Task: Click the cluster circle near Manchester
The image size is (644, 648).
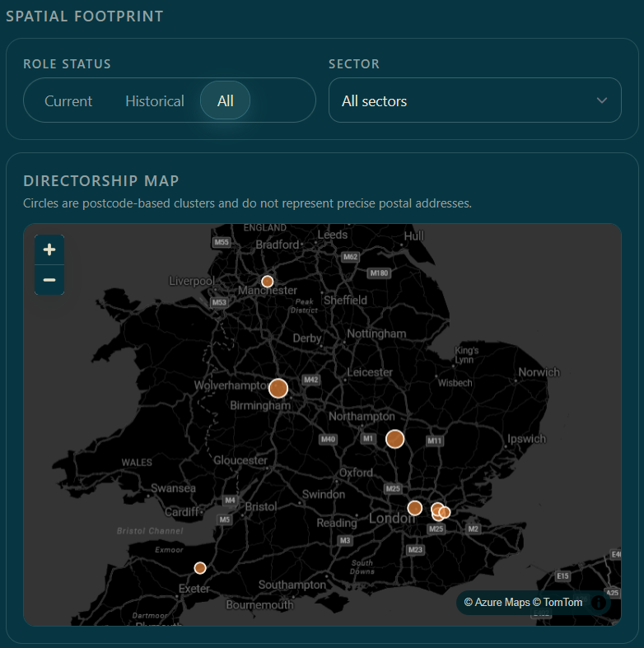Action: (268, 282)
